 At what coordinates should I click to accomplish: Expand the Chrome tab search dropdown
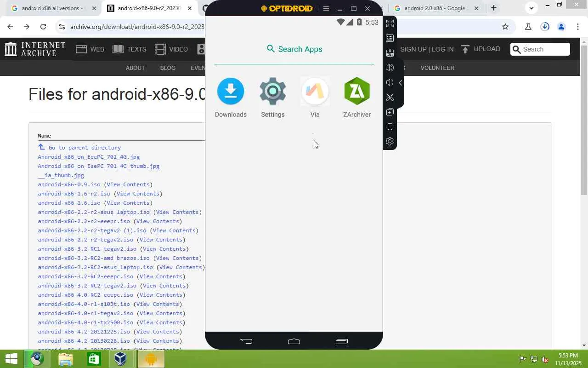point(531,8)
